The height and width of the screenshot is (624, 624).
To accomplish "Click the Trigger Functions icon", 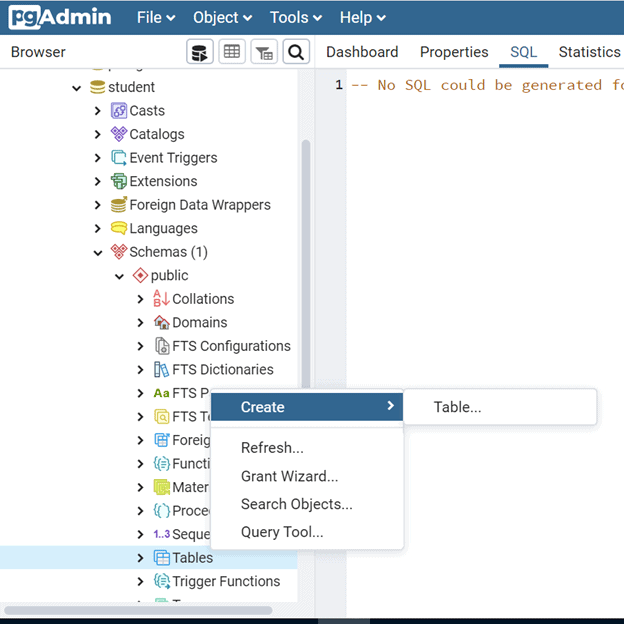I will 161,581.
